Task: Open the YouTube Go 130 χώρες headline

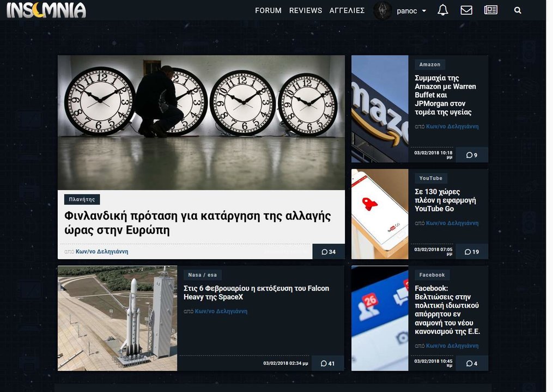Action: click(446, 200)
